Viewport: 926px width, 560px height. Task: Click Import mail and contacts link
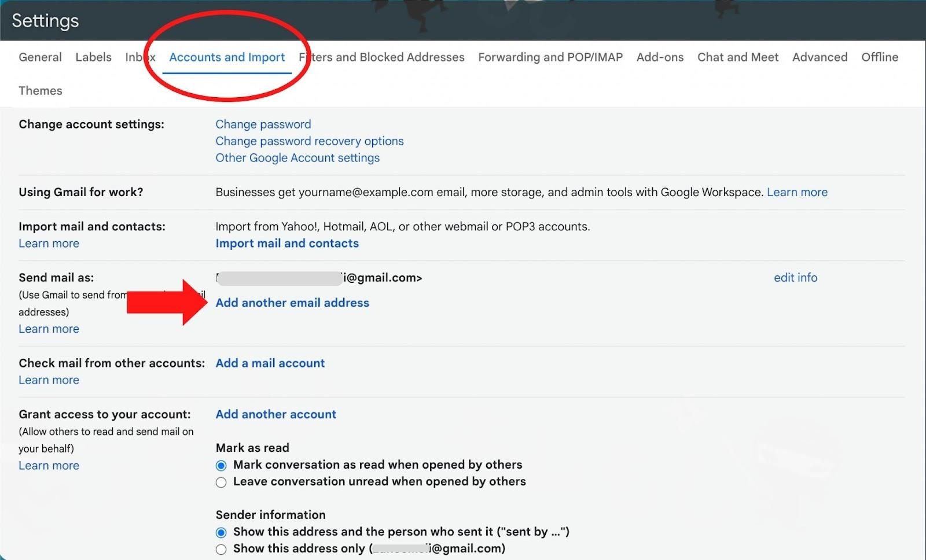[x=287, y=244]
